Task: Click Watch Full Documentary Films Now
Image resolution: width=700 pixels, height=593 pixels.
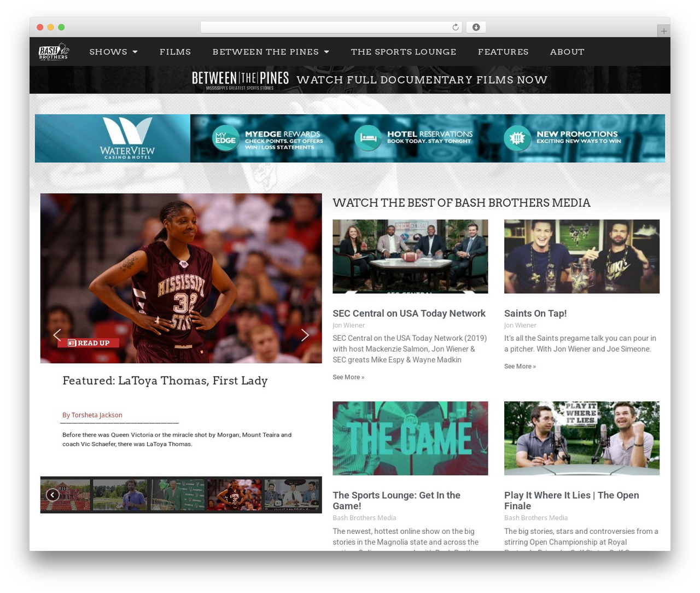Action: click(422, 80)
